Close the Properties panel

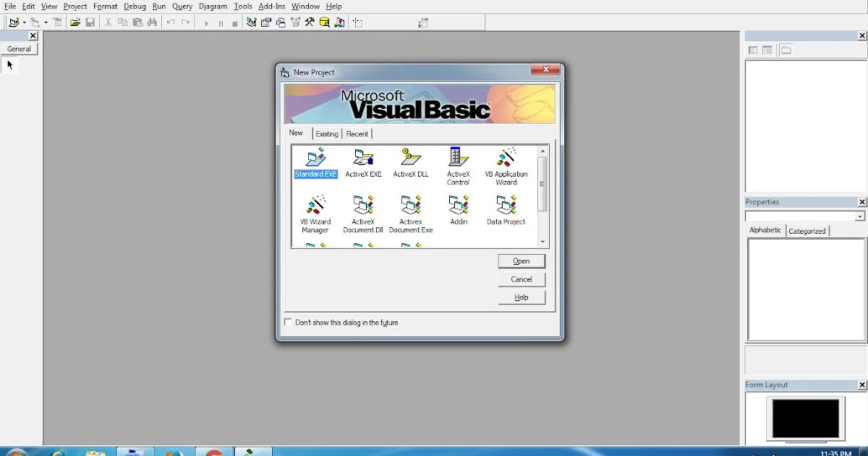[861, 202]
